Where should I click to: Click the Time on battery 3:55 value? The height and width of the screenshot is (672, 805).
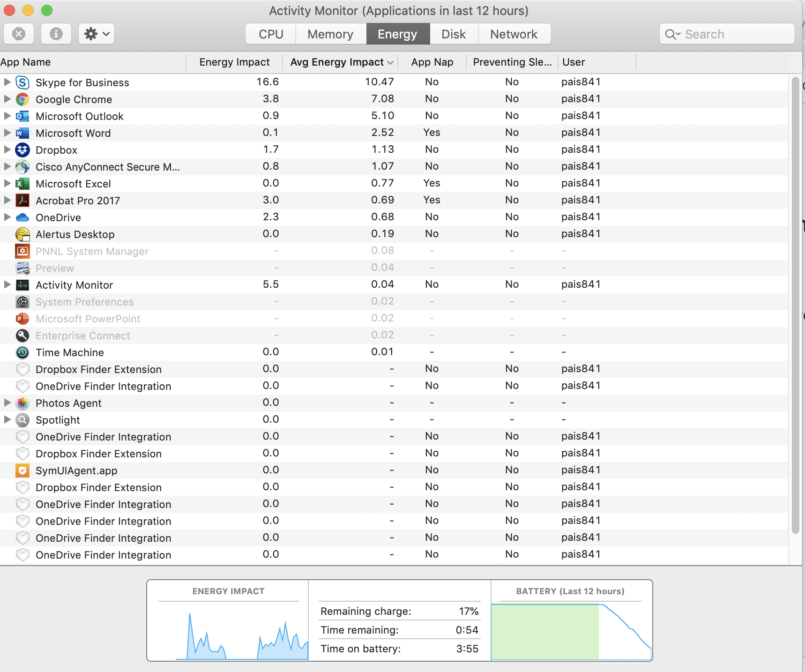(467, 649)
